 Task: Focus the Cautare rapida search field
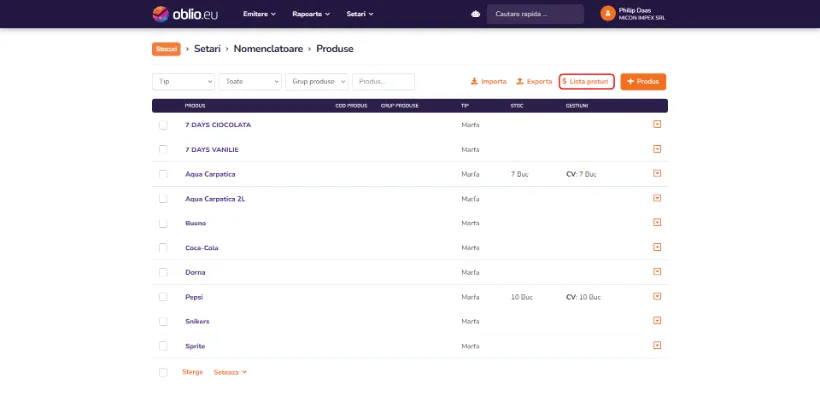coord(535,14)
